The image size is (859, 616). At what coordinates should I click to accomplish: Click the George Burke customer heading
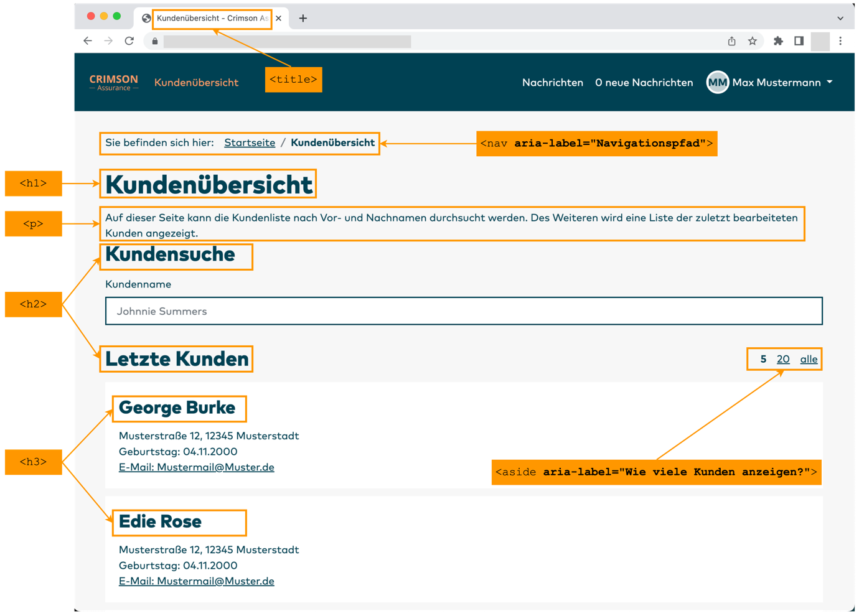[x=177, y=408]
